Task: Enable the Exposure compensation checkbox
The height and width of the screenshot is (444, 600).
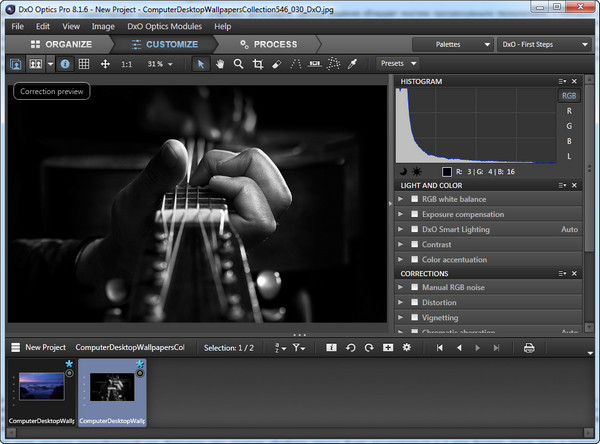Action: pos(414,214)
